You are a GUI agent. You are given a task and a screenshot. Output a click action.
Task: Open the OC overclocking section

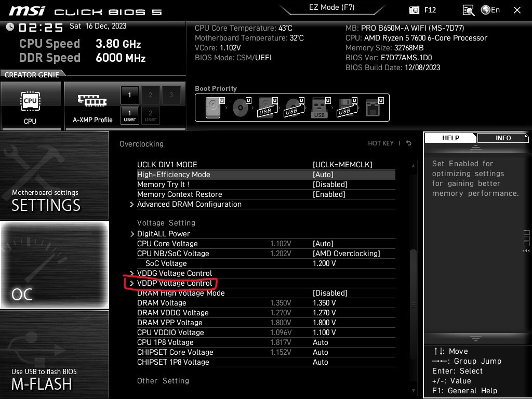coord(54,264)
